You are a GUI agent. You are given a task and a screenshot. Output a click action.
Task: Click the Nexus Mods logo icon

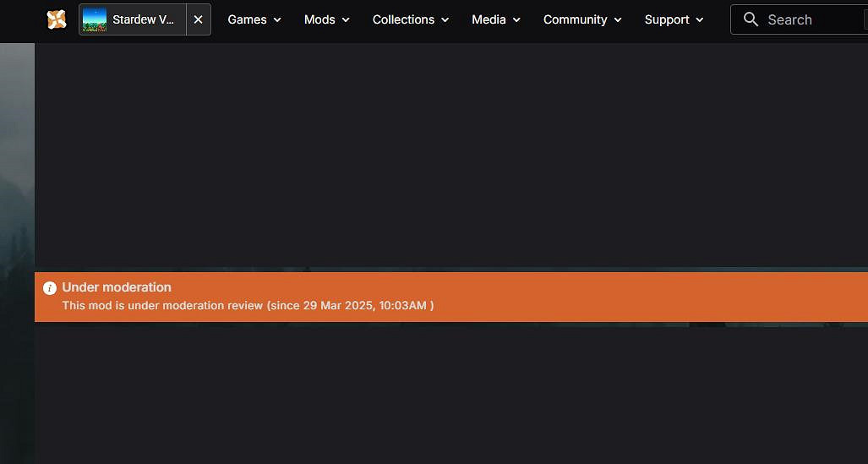point(57,19)
